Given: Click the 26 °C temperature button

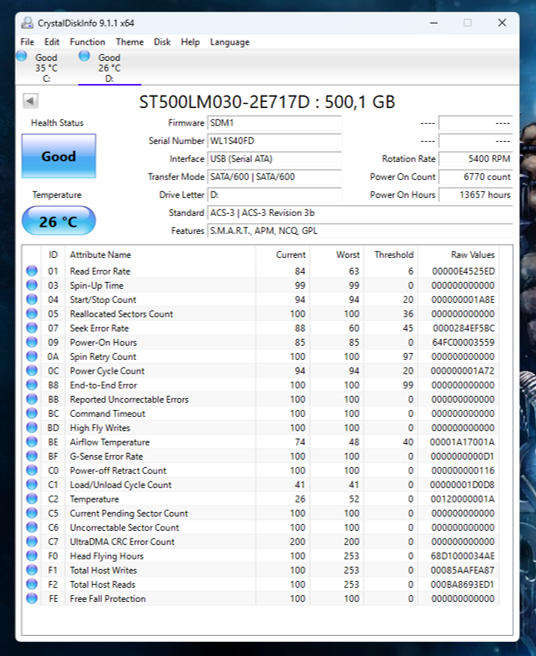Looking at the screenshot, I should coord(59,221).
